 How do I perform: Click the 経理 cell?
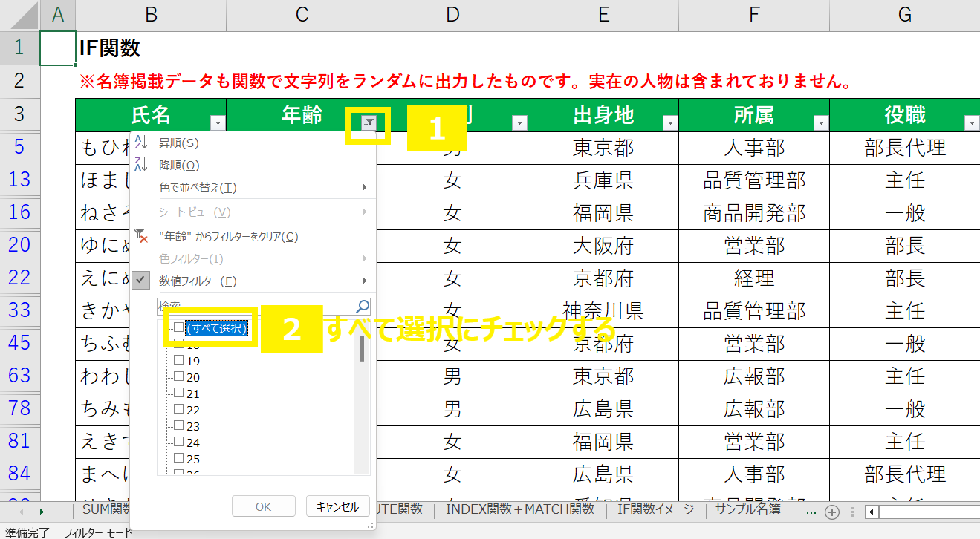pos(754,278)
